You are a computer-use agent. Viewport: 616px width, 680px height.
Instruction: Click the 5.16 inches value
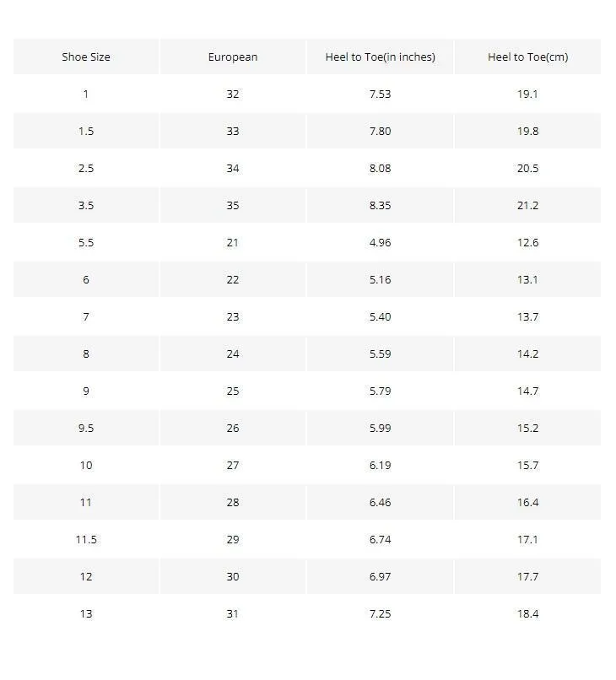pyautogui.click(x=380, y=280)
